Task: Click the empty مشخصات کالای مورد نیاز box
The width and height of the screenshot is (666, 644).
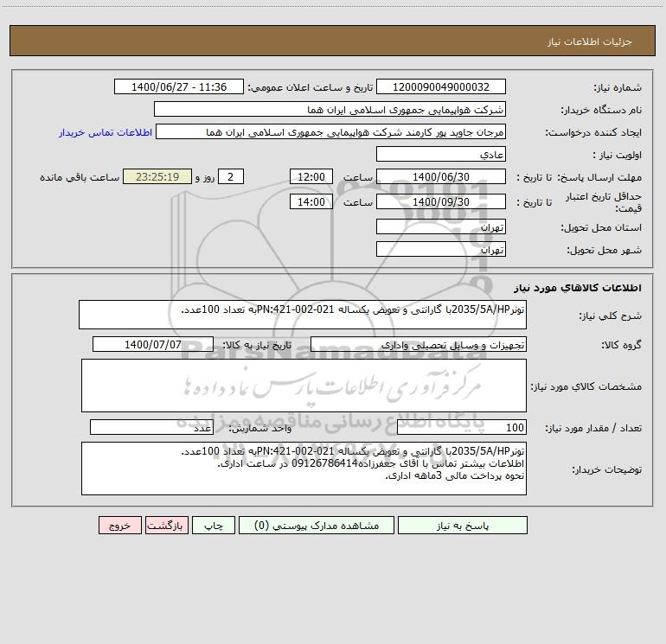Action: [x=304, y=386]
